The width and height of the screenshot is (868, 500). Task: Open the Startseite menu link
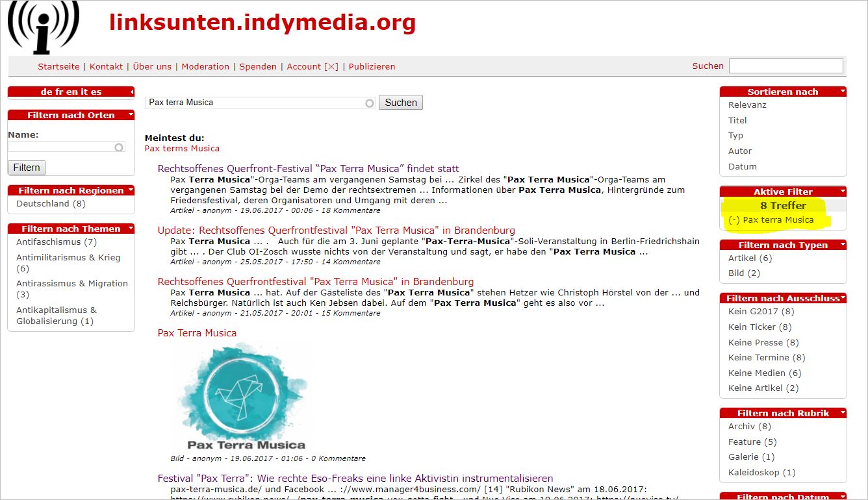pos(58,66)
